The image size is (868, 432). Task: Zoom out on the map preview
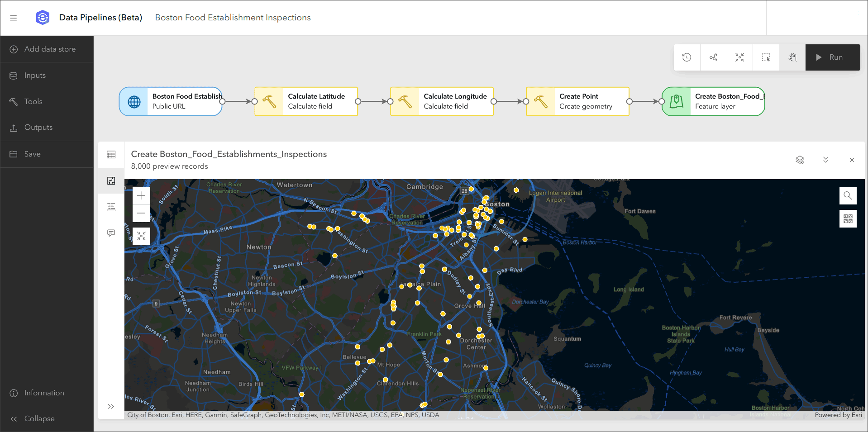coord(141,213)
